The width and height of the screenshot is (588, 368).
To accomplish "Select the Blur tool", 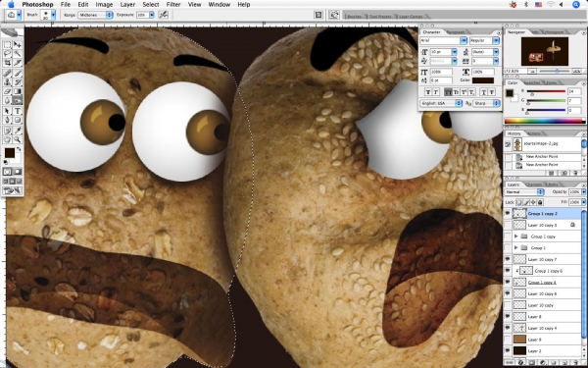I will tap(7, 100).
